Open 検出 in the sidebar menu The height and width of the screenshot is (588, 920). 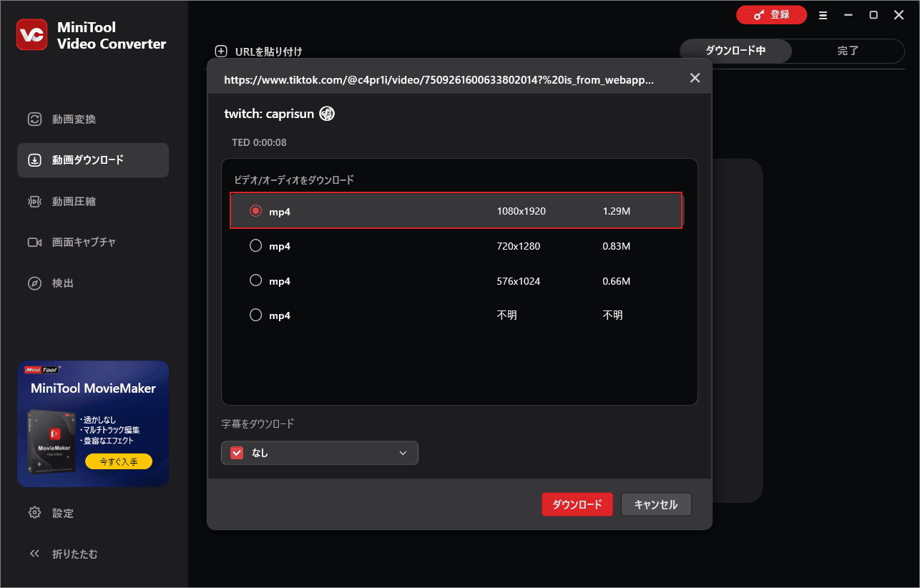click(x=93, y=283)
